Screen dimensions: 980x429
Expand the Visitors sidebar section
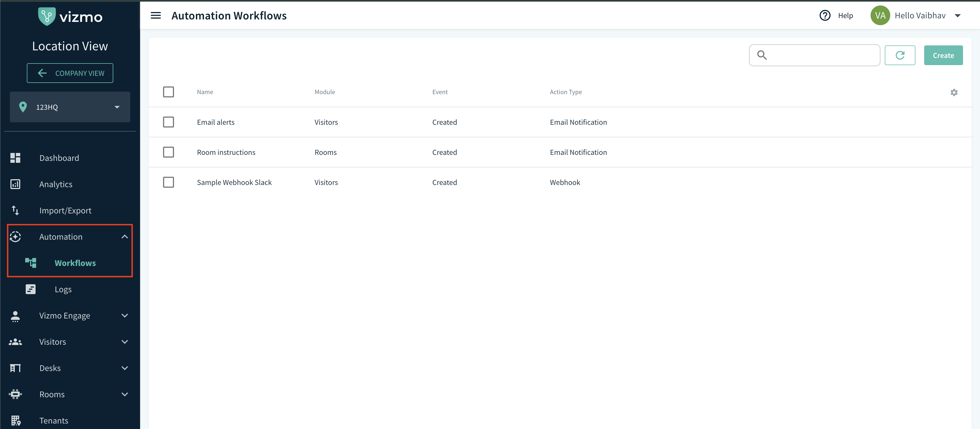click(124, 342)
